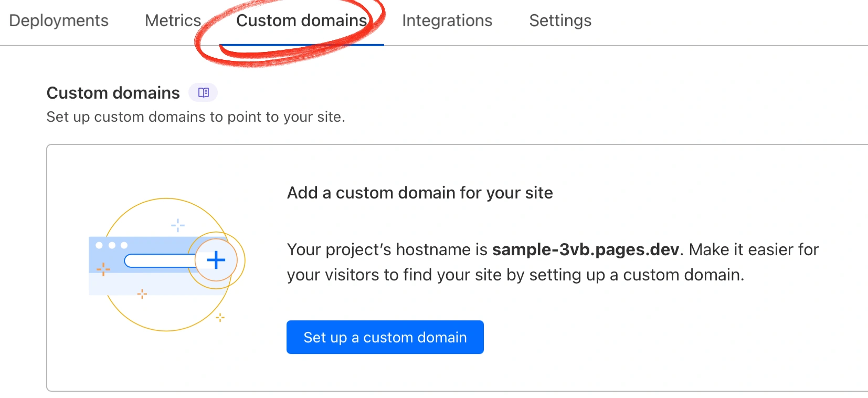Click the hostname sample-3vb.pages.dev
Screen dimensions: 868x398
click(586, 249)
